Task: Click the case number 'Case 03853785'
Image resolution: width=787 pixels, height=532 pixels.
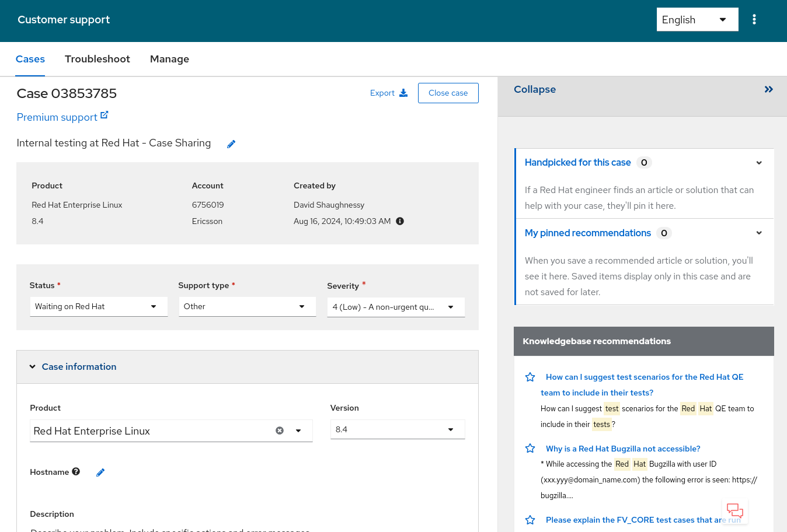Action: coord(67,93)
